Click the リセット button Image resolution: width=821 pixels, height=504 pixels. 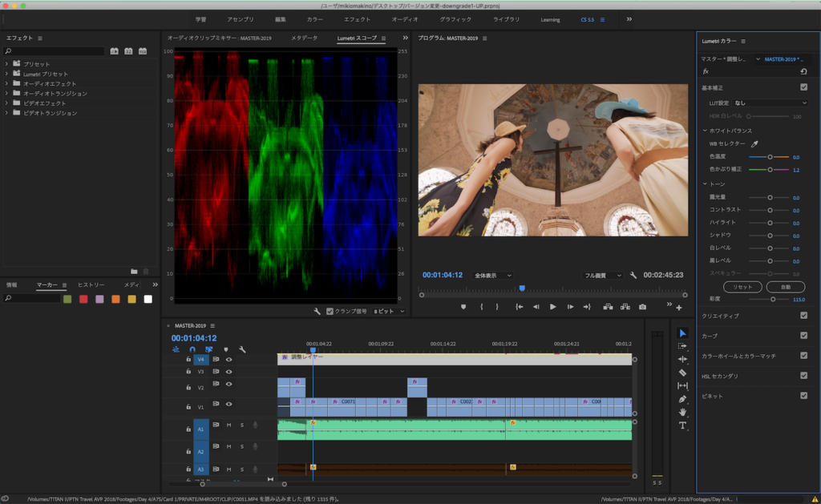[x=742, y=287]
